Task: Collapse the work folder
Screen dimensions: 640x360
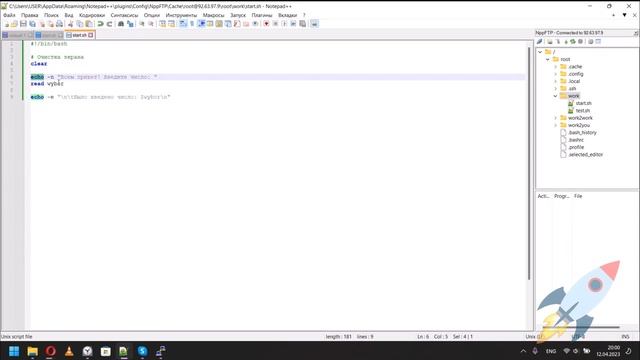Action: (x=556, y=96)
